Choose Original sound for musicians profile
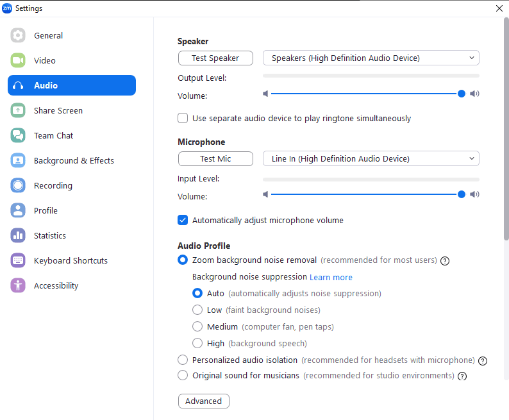The width and height of the screenshot is (509, 420). coord(183,376)
